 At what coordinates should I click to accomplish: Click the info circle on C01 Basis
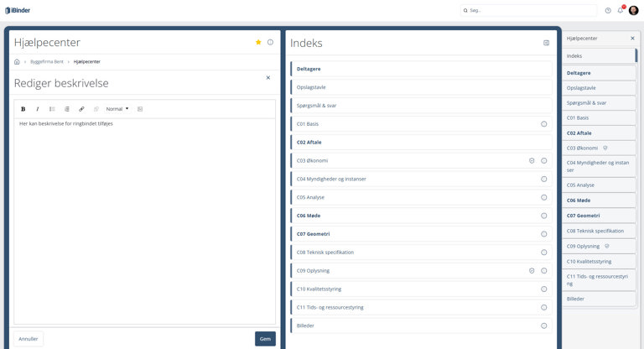point(543,124)
